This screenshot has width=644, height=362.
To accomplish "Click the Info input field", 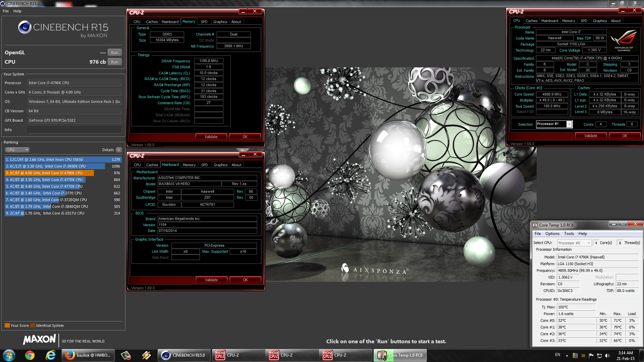I will pos(74,130).
